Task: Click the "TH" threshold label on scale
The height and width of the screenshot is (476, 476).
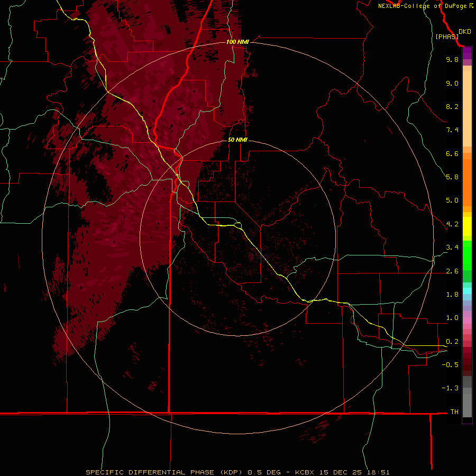Action: point(454,412)
